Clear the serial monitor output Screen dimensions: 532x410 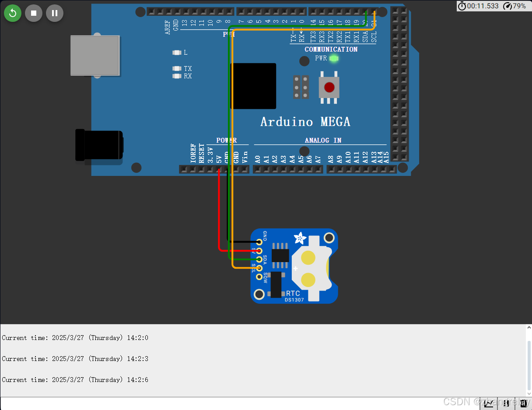pos(523,403)
